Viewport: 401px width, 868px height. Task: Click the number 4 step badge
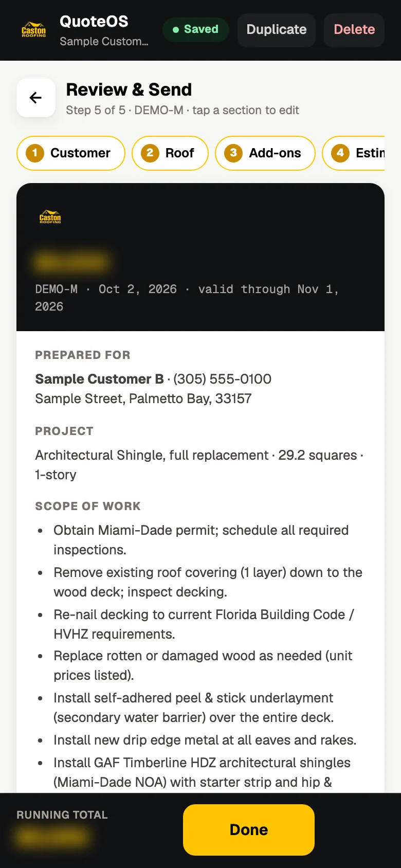click(x=340, y=153)
